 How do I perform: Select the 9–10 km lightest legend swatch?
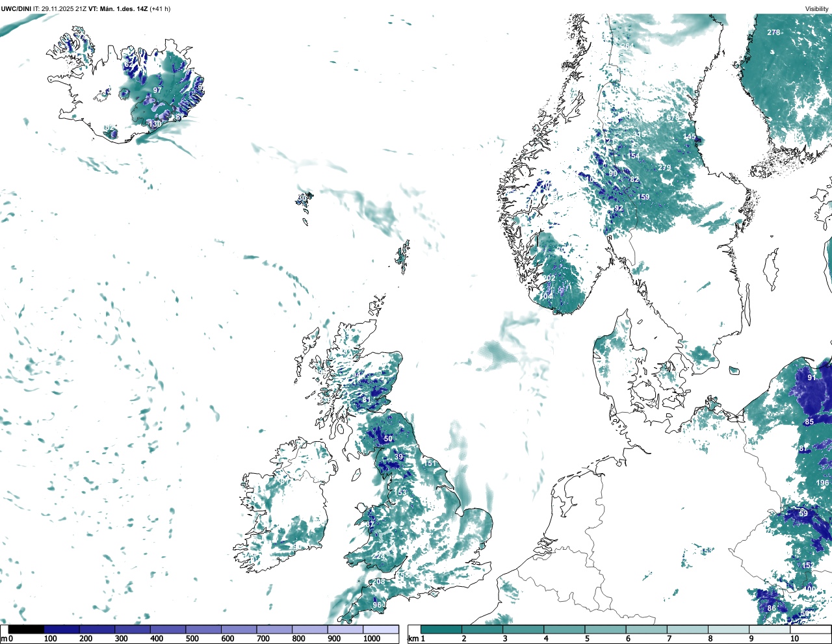(770, 629)
